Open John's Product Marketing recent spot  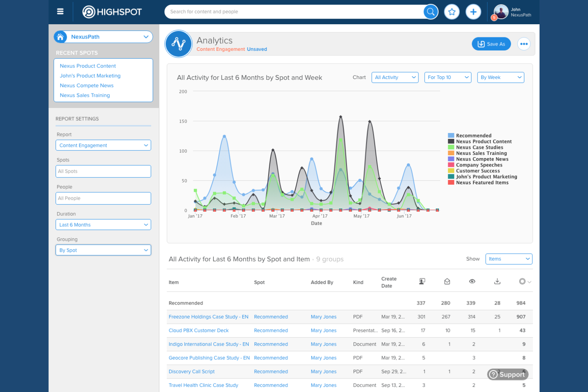(x=90, y=76)
